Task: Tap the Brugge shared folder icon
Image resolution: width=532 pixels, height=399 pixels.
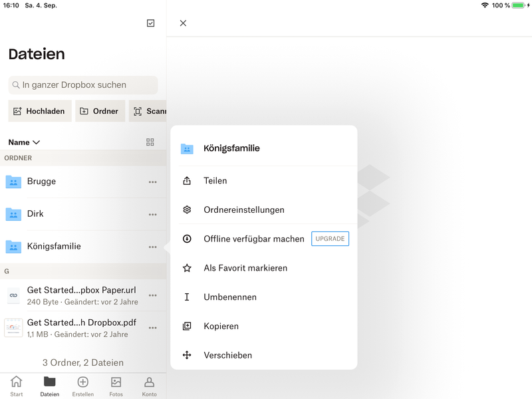Action: pos(13,182)
